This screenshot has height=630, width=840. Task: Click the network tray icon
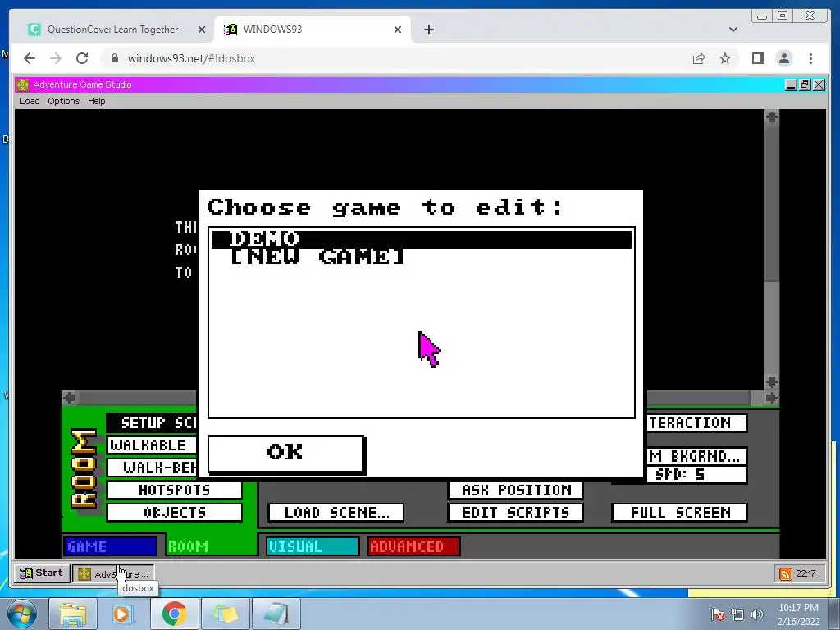coord(737,614)
